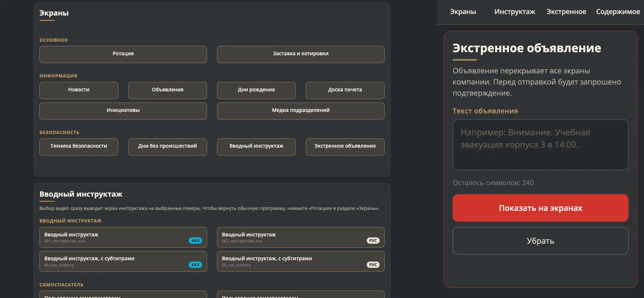Click the Убрать button
Screen dimensions: 644x298
[x=541, y=241]
